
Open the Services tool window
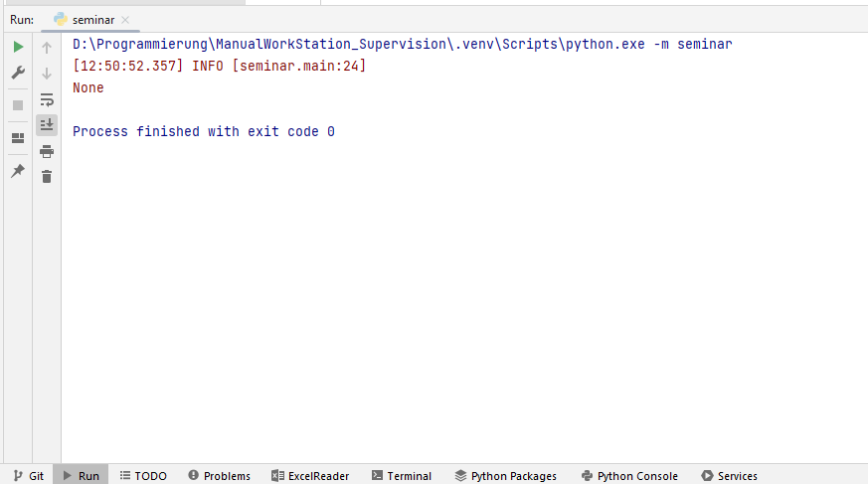(x=729, y=476)
